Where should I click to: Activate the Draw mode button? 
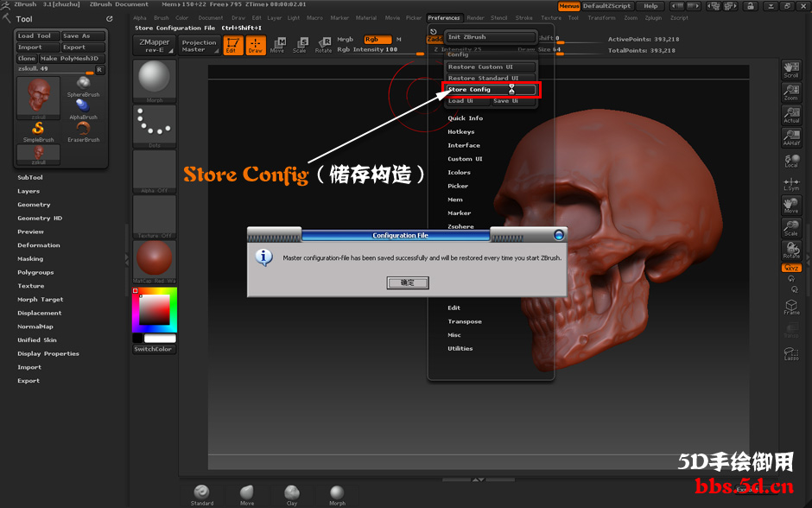pyautogui.click(x=256, y=45)
